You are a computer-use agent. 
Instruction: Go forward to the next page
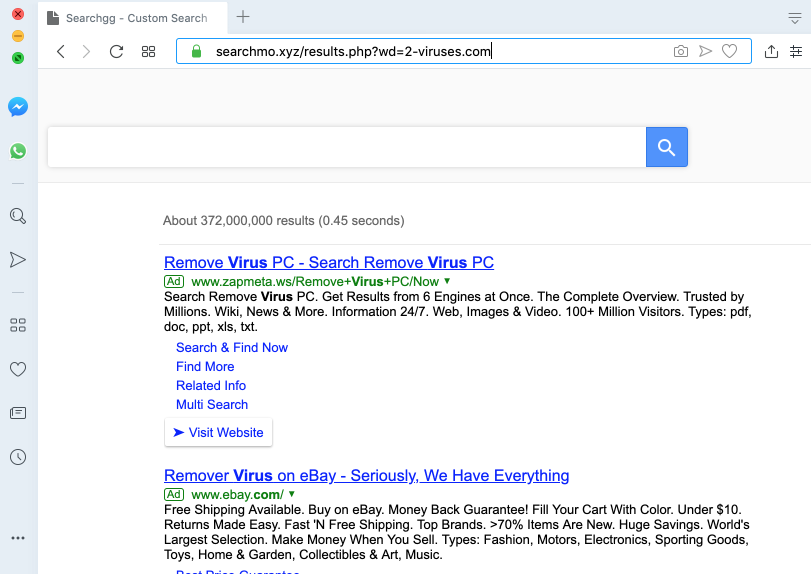pyautogui.click(x=86, y=51)
